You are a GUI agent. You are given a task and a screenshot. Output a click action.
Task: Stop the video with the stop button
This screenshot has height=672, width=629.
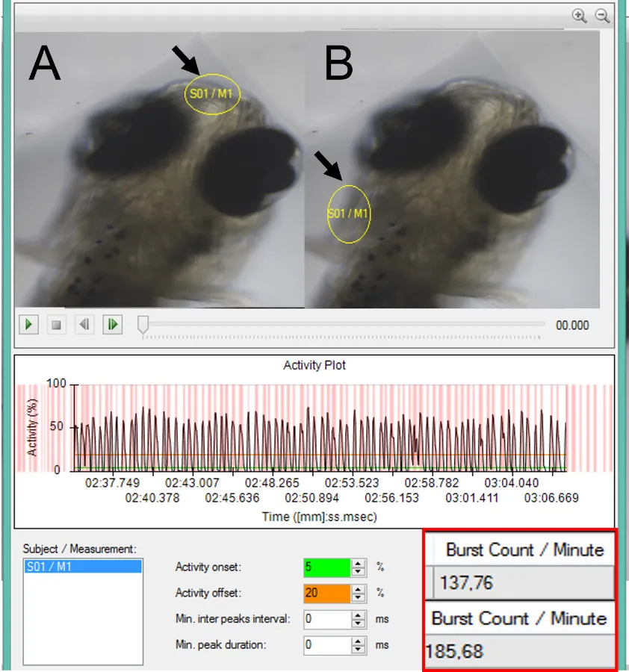click(x=56, y=325)
